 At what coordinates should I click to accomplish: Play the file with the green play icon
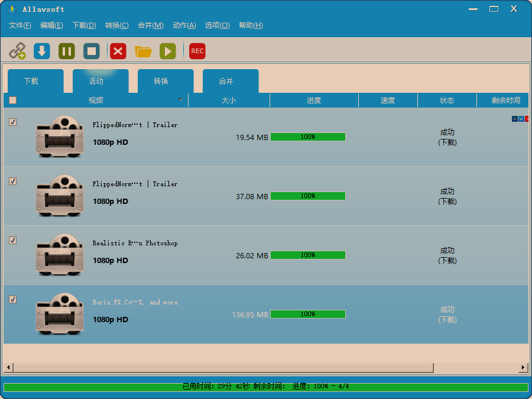[168, 51]
